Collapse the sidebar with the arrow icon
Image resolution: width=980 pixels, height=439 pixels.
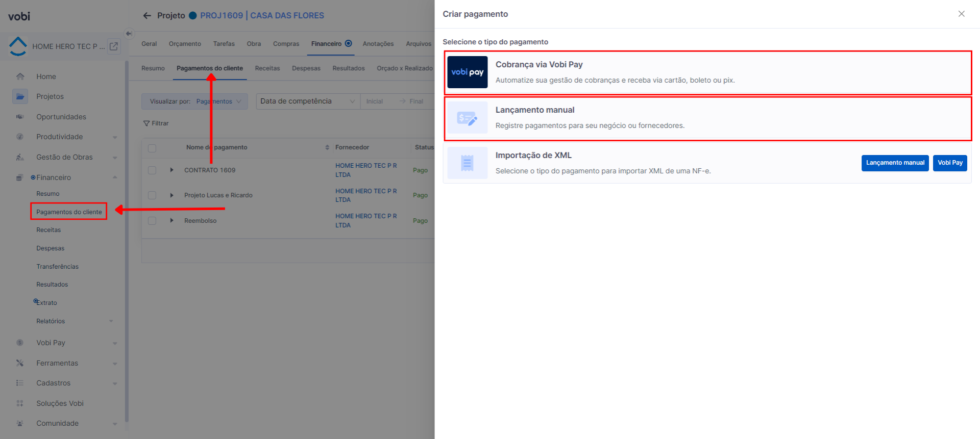tap(129, 34)
